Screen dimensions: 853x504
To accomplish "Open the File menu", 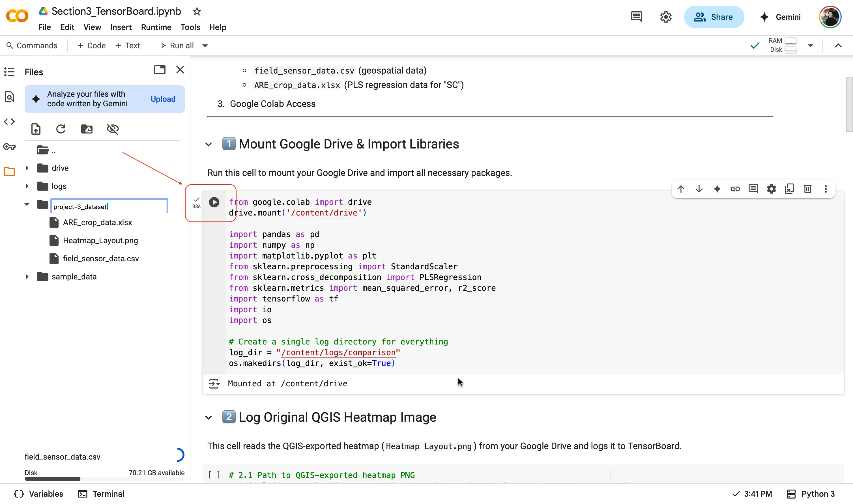I will coord(44,27).
